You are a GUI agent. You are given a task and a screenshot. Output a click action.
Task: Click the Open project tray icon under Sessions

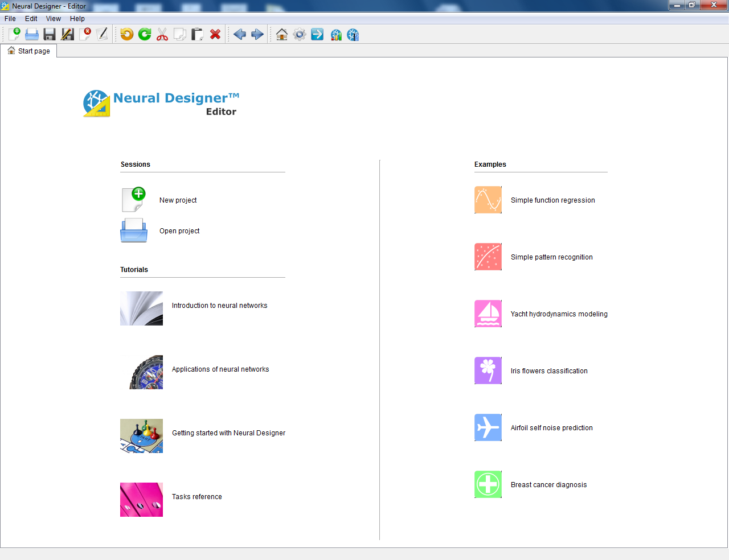[134, 230]
